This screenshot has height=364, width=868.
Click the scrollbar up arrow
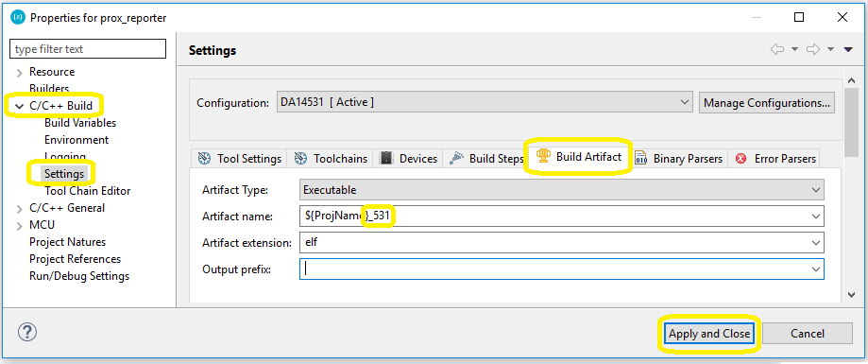point(851,80)
